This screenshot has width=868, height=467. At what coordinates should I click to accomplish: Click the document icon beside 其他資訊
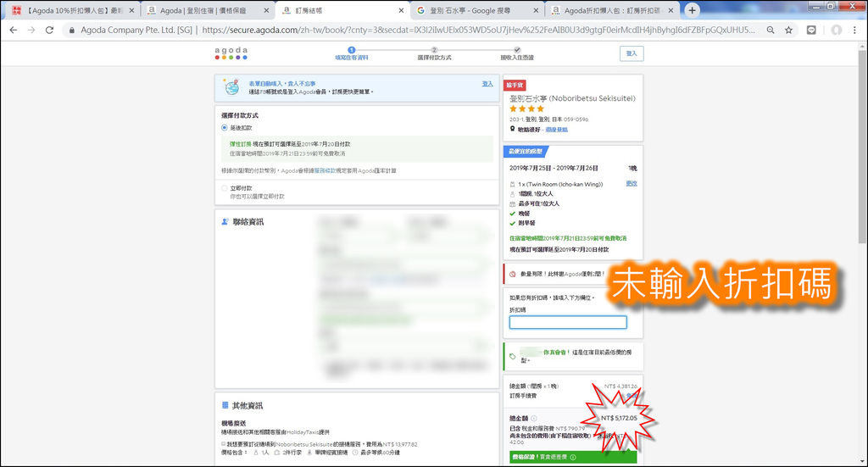[225, 406]
